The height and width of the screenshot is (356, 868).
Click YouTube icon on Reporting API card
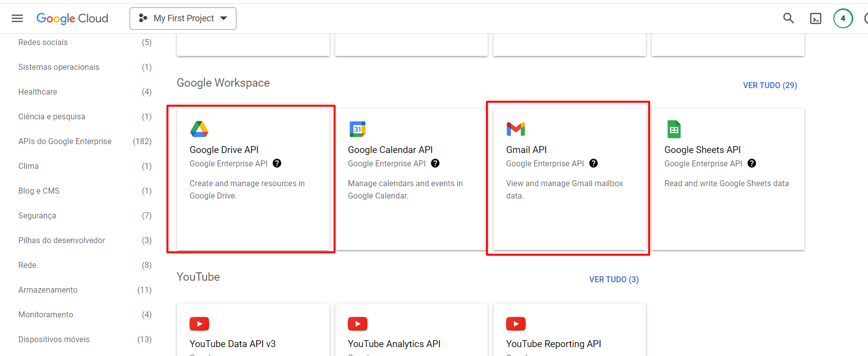point(516,324)
